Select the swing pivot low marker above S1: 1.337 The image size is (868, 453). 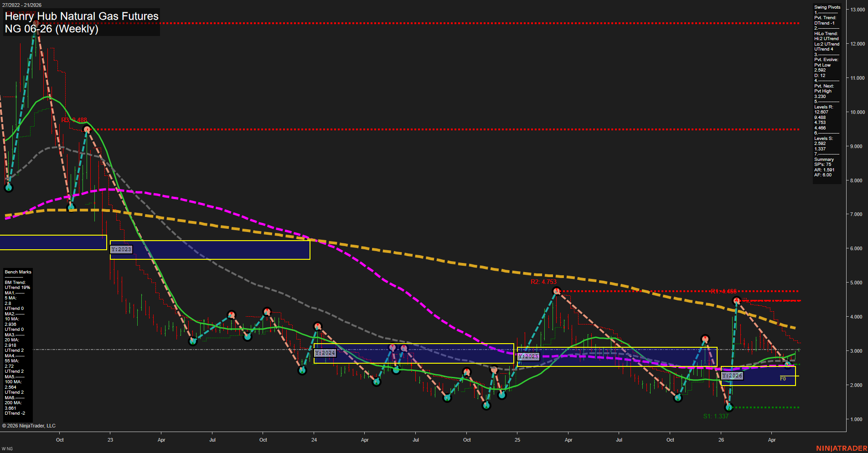[x=728, y=407]
